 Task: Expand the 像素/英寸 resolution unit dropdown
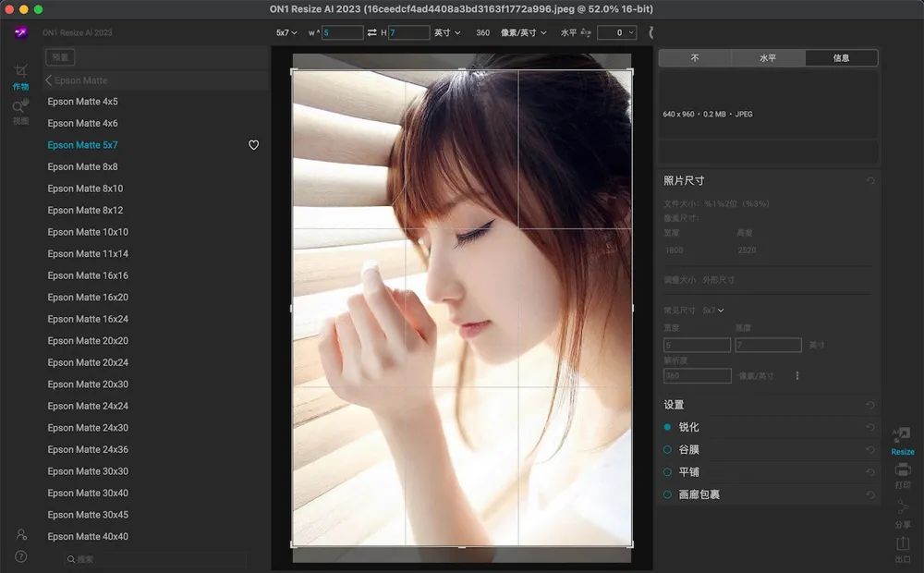(x=523, y=32)
